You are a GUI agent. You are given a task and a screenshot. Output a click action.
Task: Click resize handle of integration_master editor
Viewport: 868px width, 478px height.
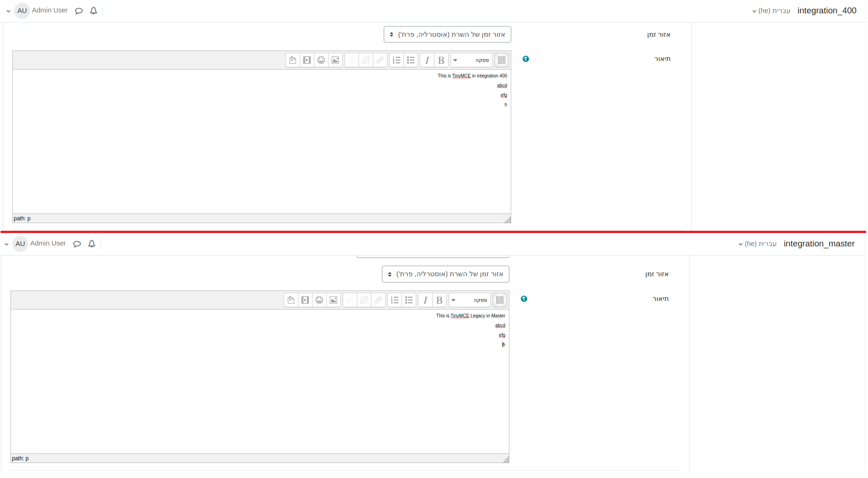click(x=506, y=460)
